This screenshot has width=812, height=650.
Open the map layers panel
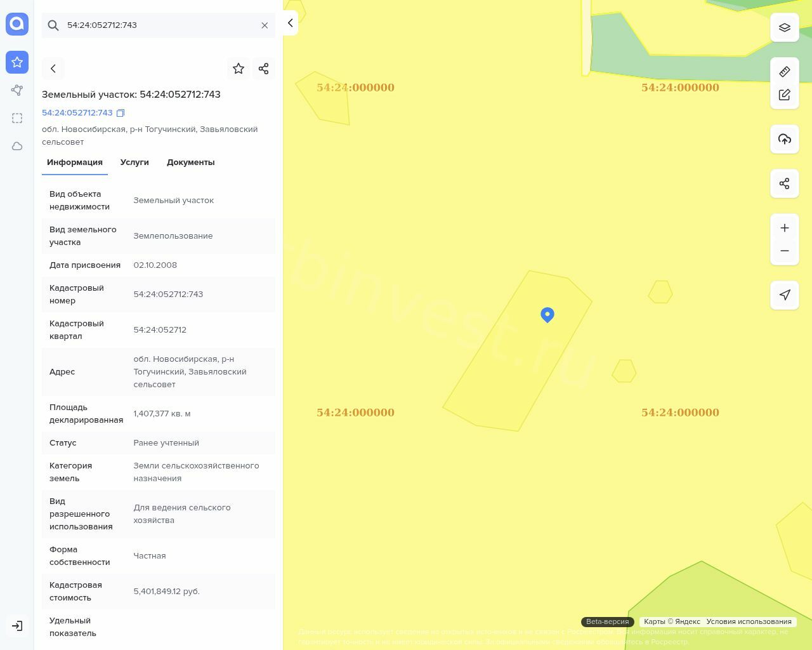(785, 28)
